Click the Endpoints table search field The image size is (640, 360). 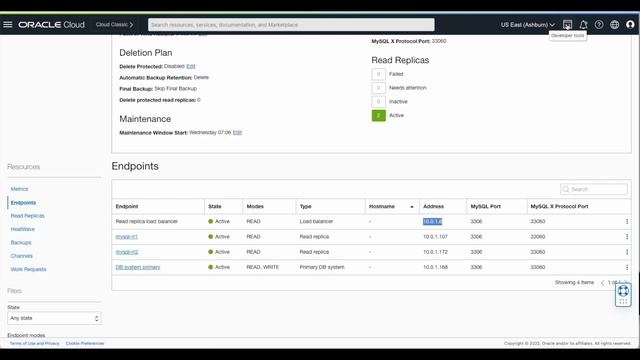[x=594, y=189]
